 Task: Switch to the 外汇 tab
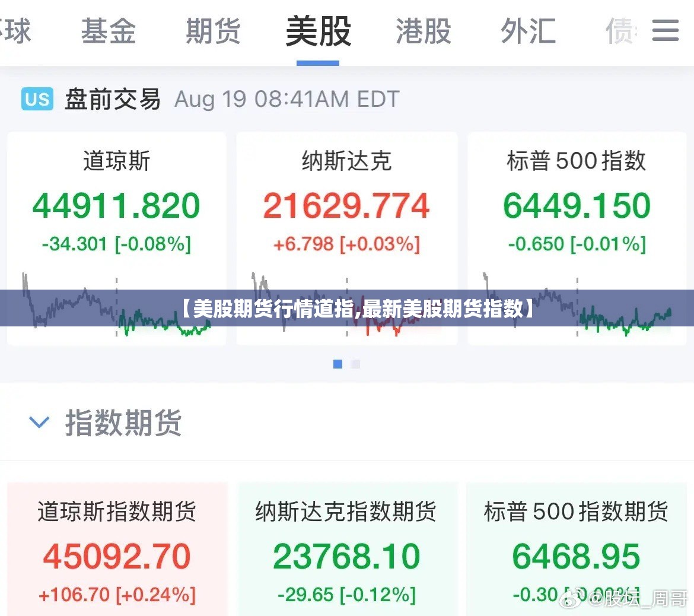528,31
